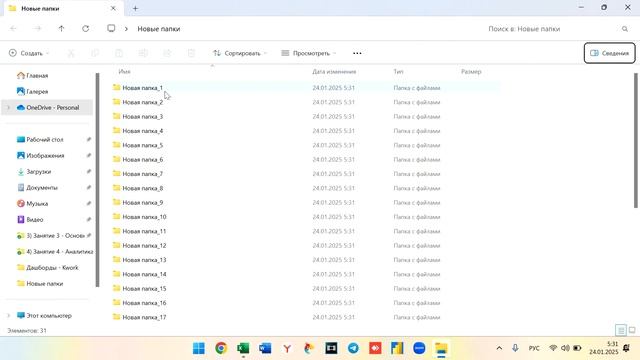Screen dimensions: 640x360
Task: Go forward with the right arrow
Action: 37,29
